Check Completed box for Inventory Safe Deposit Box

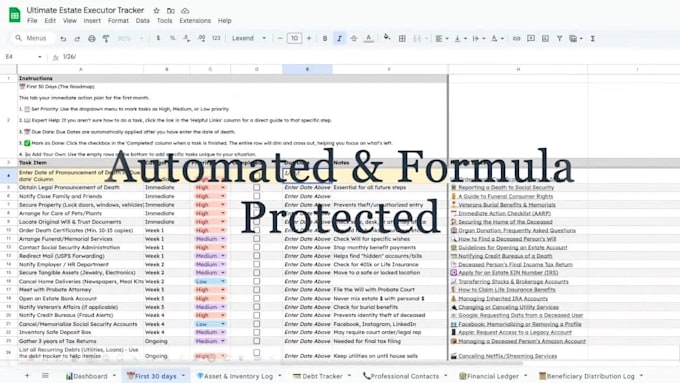click(x=257, y=332)
